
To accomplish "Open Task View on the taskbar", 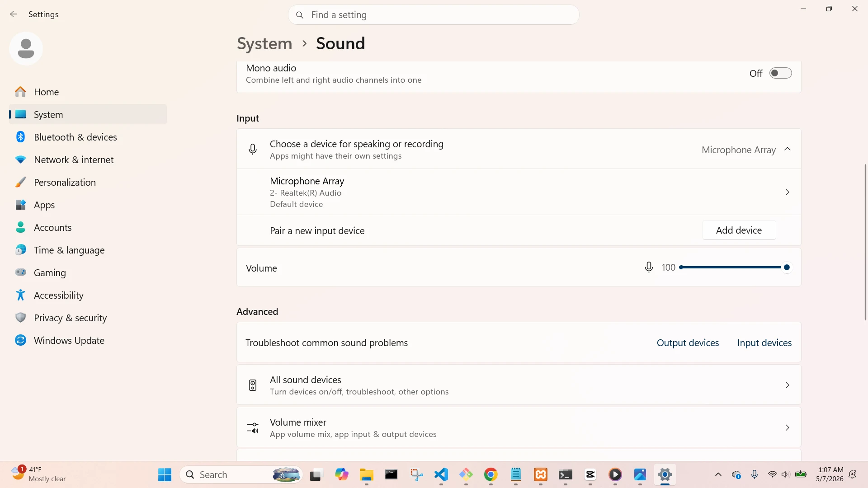I will [x=316, y=474].
